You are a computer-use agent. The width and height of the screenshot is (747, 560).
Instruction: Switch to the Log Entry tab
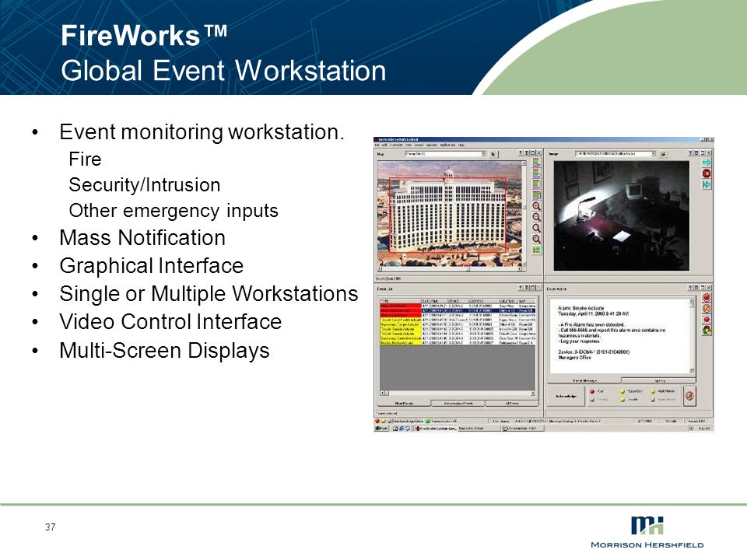pyautogui.click(x=659, y=380)
